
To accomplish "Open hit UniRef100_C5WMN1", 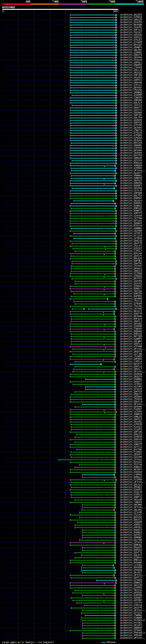I will tap(131, 615).
